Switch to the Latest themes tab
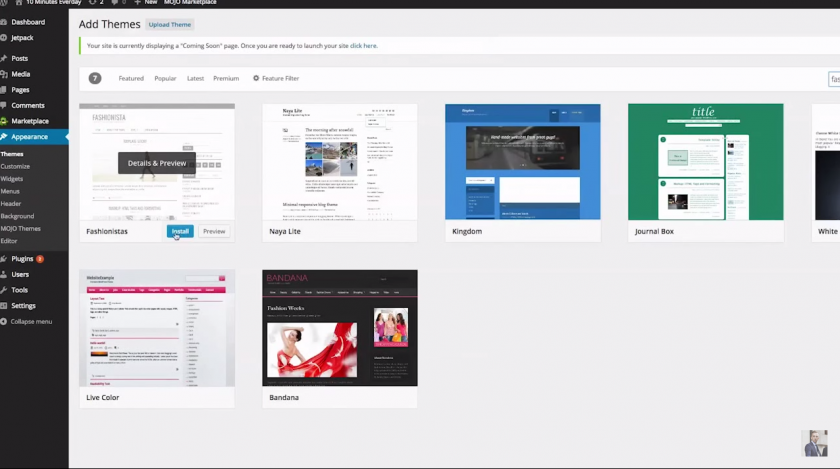The height and width of the screenshot is (469, 840). (196, 78)
